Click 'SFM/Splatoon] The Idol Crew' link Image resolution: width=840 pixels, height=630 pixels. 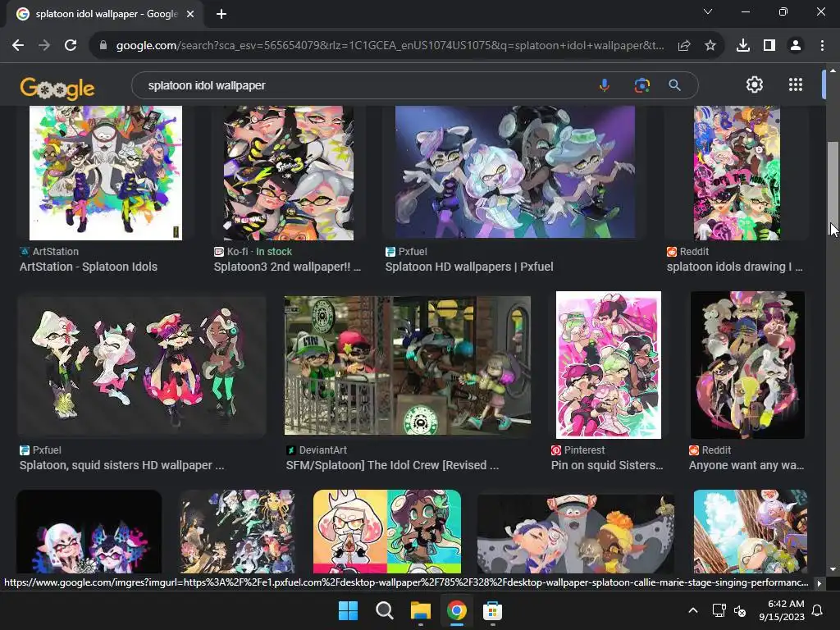(x=392, y=465)
